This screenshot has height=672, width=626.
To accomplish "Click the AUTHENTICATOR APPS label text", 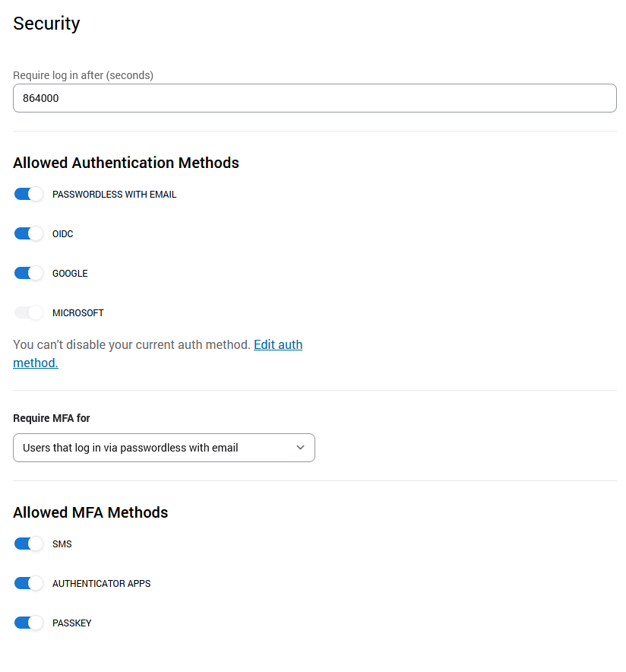I will (101, 584).
